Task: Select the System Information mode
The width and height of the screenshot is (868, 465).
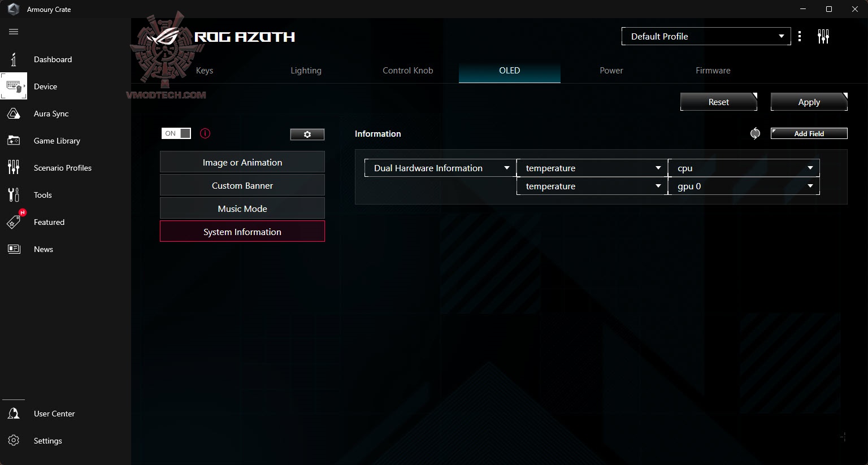Action: point(242,232)
